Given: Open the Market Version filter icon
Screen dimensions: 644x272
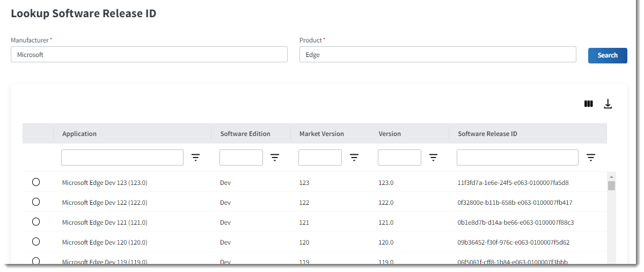Looking at the screenshot, I should (x=354, y=158).
